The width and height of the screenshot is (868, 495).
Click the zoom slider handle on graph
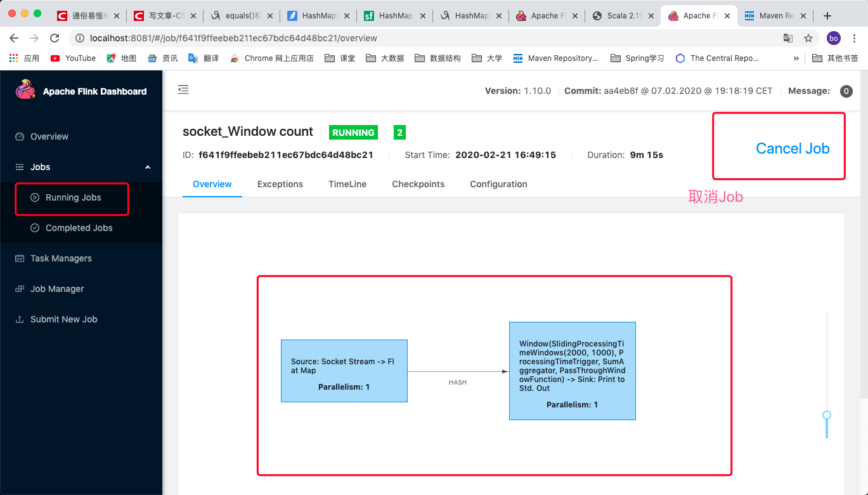click(827, 415)
